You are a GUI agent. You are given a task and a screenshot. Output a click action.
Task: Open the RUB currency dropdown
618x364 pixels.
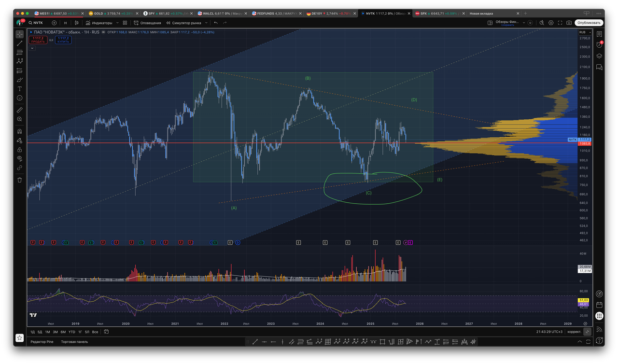[584, 32]
